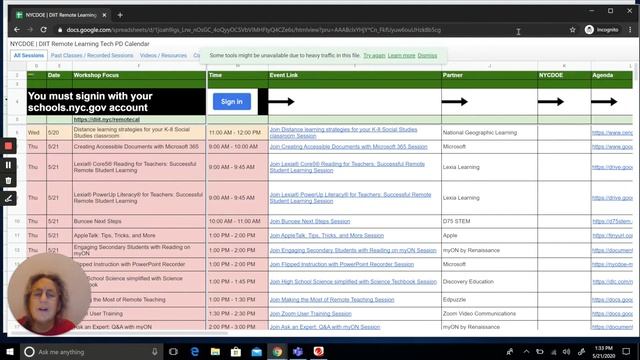
Task: Click the sheet horizontal scrollbar
Action: (x=119, y=333)
